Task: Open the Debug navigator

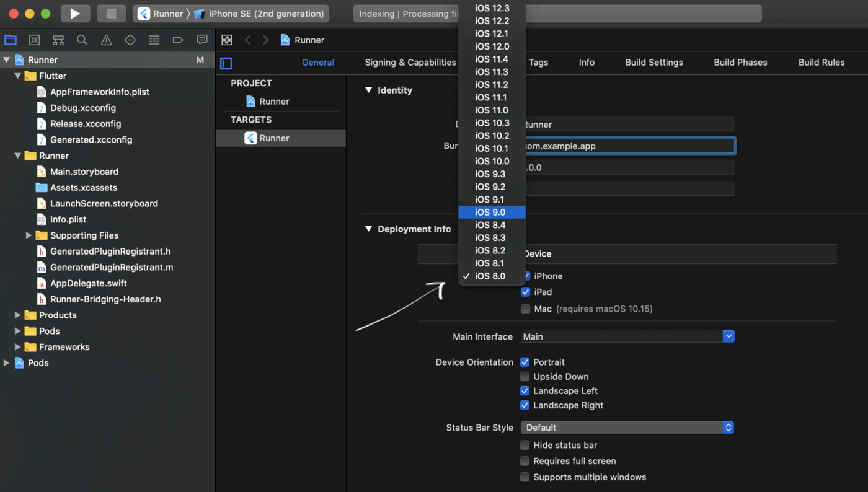Action: point(154,40)
